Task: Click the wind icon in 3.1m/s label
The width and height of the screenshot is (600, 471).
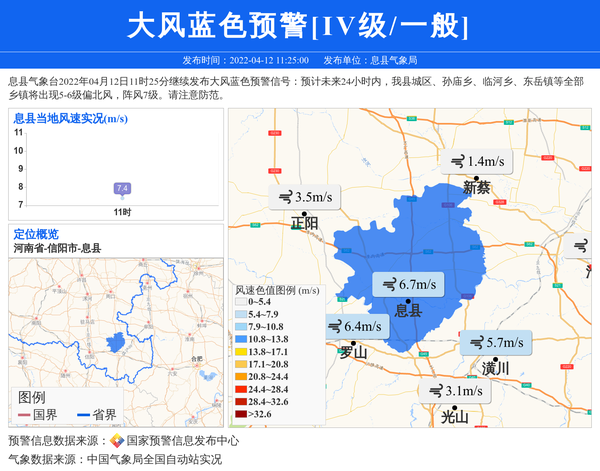Action: (x=436, y=391)
